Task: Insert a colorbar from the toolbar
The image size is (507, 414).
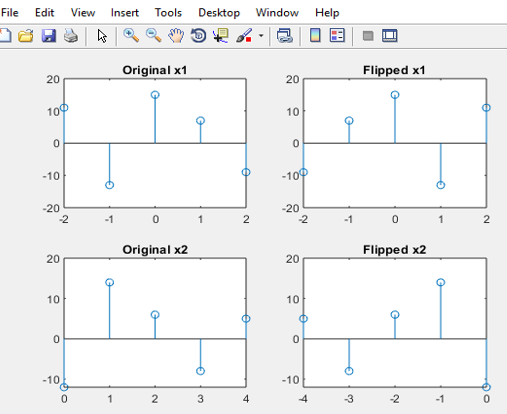Action: tap(315, 35)
